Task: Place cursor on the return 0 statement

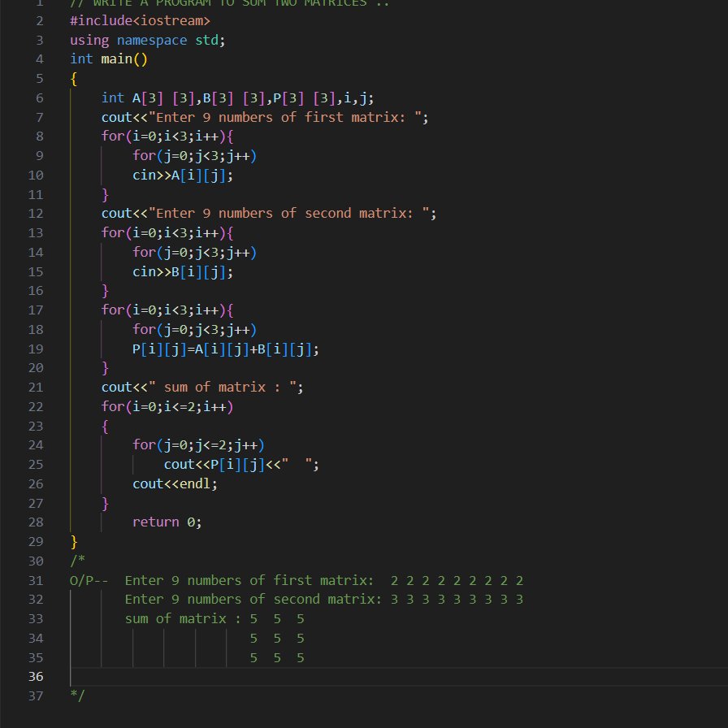Action: [x=162, y=522]
